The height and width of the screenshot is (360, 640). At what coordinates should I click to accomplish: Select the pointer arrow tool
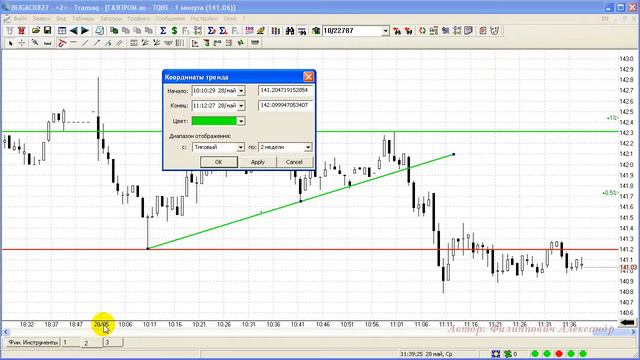click(10, 43)
